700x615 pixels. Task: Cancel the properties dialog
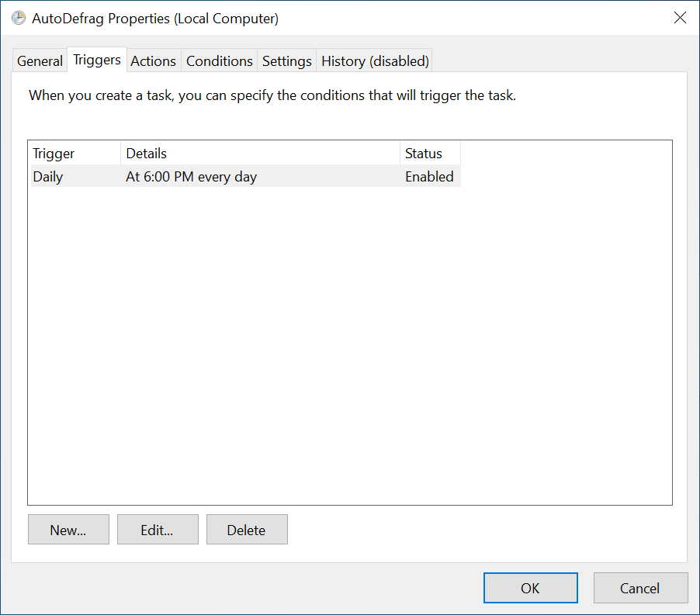[x=640, y=589]
